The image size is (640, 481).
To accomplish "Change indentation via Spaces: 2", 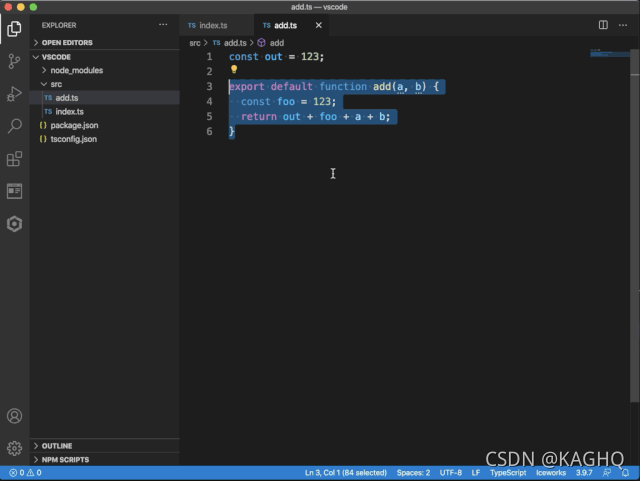I will (x=413, y=473).
